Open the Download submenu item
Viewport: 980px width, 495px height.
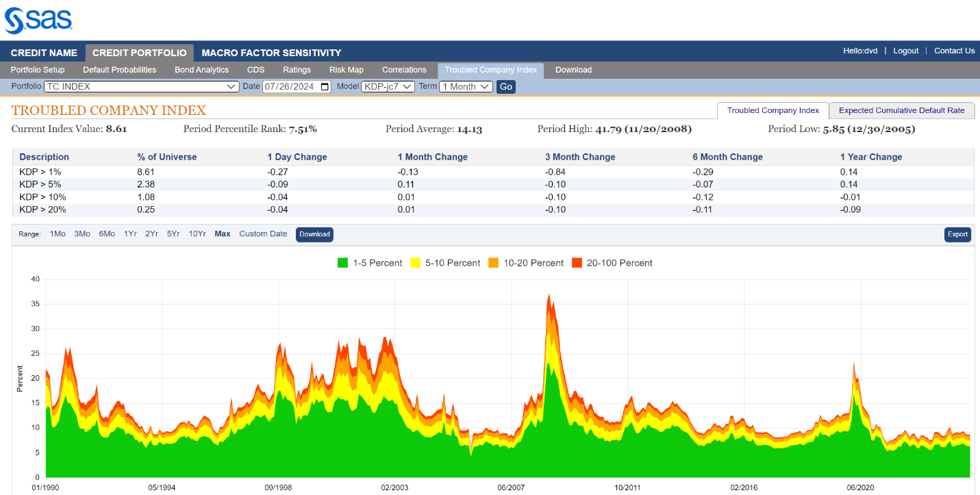[x=573, y=70]
